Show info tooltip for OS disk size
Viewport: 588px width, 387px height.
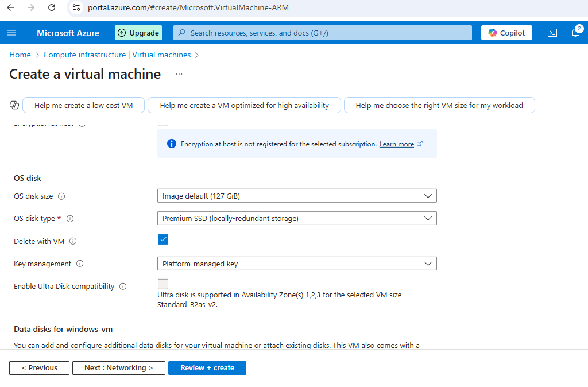click(61, 196)
